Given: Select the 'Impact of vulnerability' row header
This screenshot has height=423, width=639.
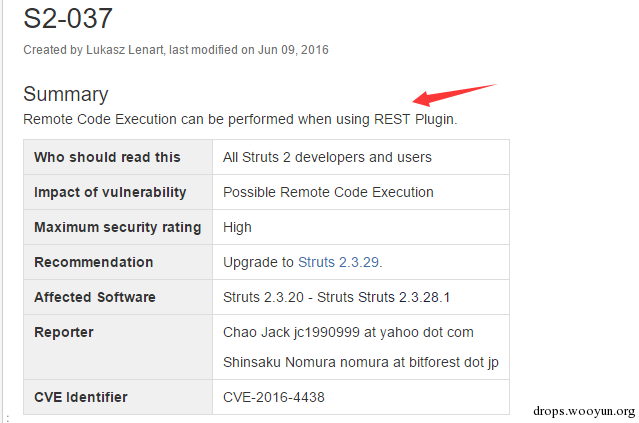Looking at the screenshot, I should [110, 192].
